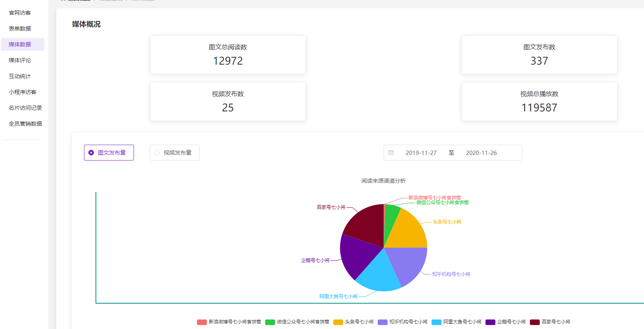Click the 知乎机构号七小将 pie chart label
This screenshot has height=329, width=644.
(x=451, y=274)
